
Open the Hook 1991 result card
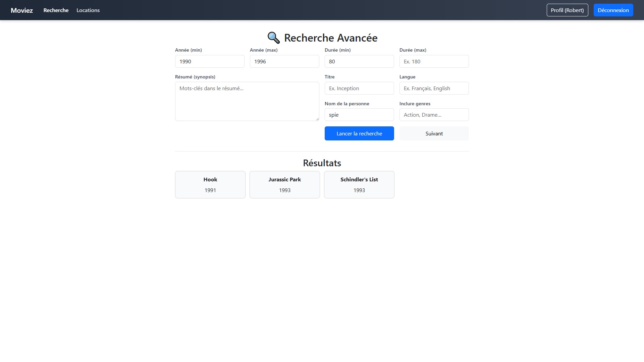[210, 185]
